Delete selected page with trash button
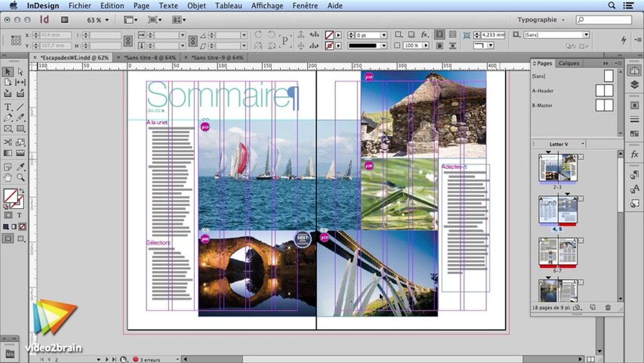 [608, 307]
